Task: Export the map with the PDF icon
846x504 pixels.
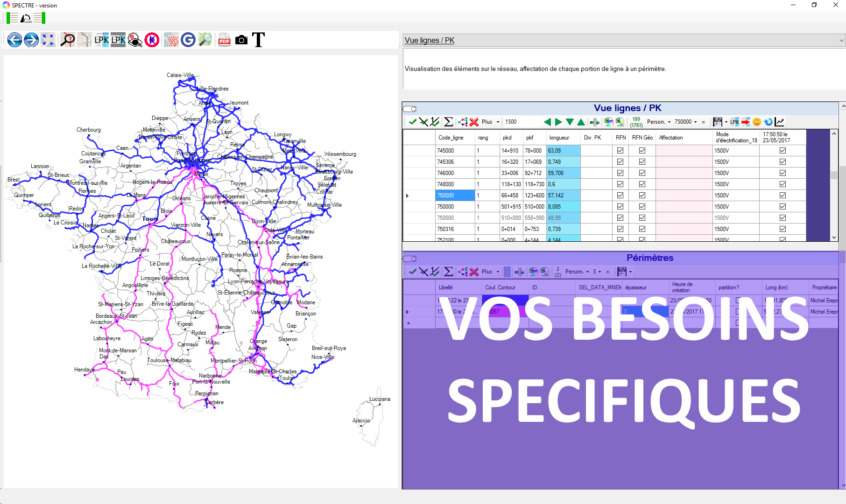Action: (225, 40)
